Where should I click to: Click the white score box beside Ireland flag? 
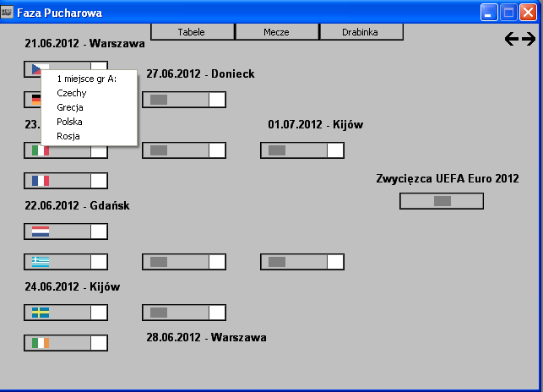click(99, 343)
